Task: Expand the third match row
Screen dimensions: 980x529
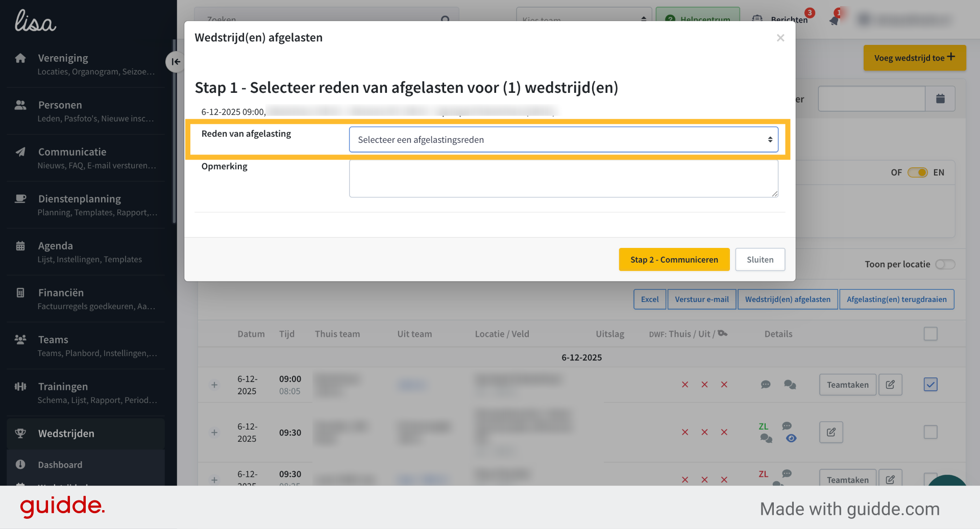Action: click(214, 480)
